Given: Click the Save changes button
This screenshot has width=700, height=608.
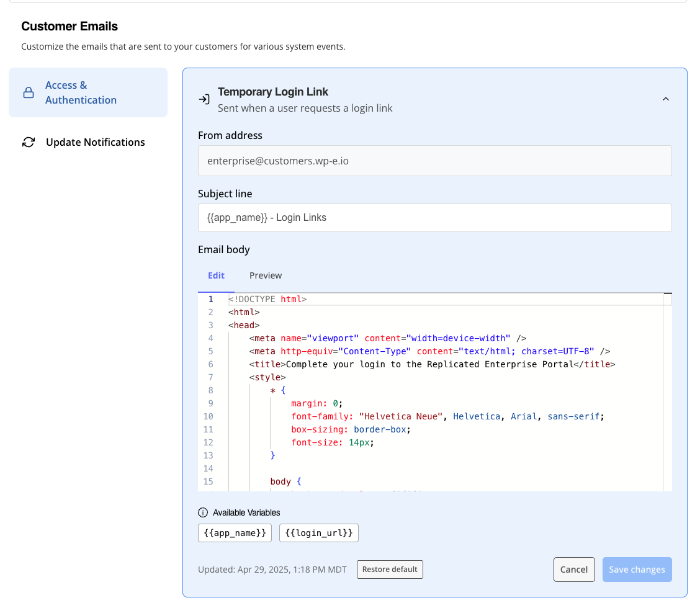Looking at the screenshot, I should pyautogui.click(x=637, y=569).
